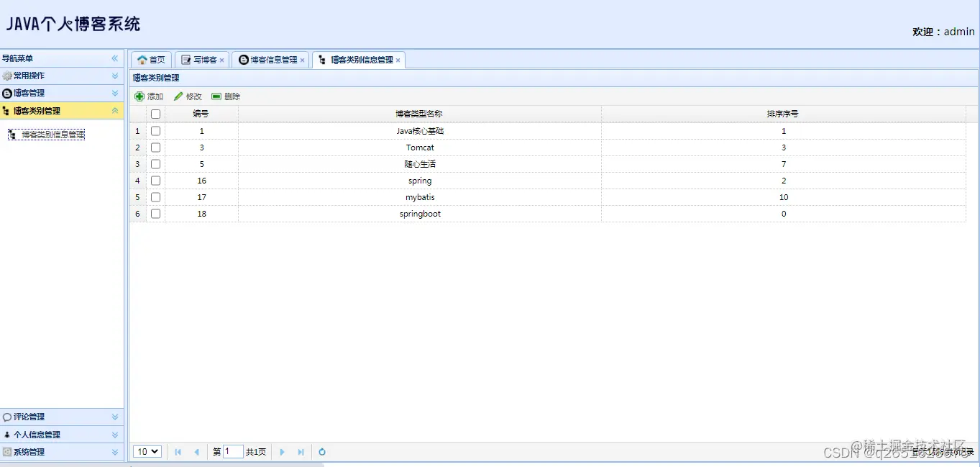The height and width of the screenshot is (467, 980).
Task: Check the box for Java核心基础 row
Action: (x=155, y=131)
